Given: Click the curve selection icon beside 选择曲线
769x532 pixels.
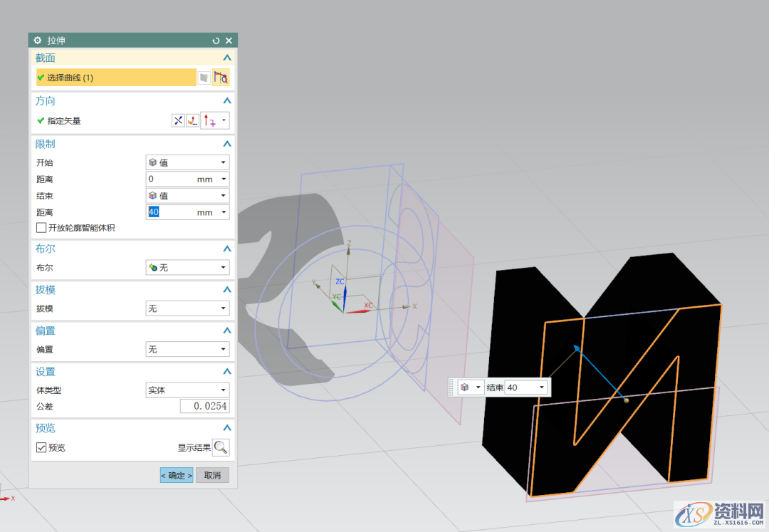Looking at the screenshot, I should pos(221,78).
